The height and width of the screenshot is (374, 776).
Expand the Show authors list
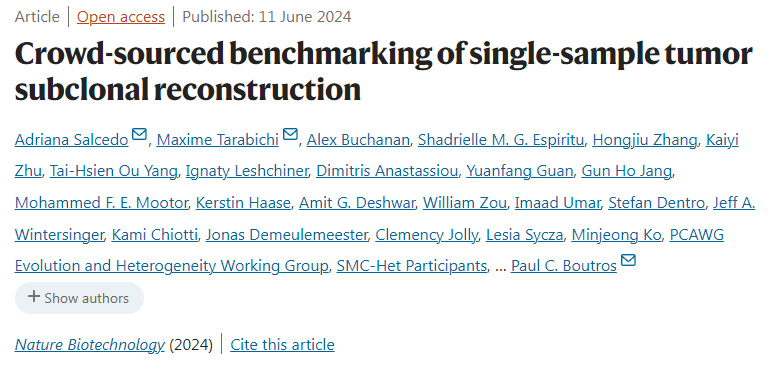(79, 298)
